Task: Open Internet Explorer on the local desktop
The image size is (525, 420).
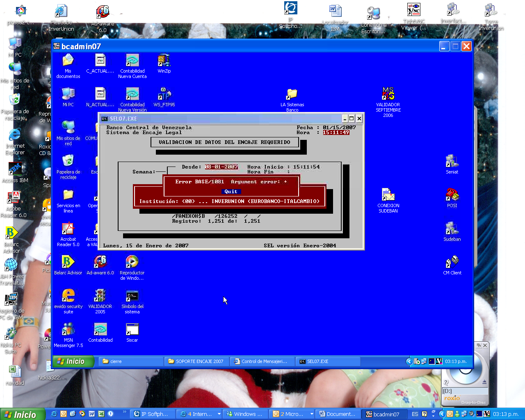Action: (x=15, y=142)
